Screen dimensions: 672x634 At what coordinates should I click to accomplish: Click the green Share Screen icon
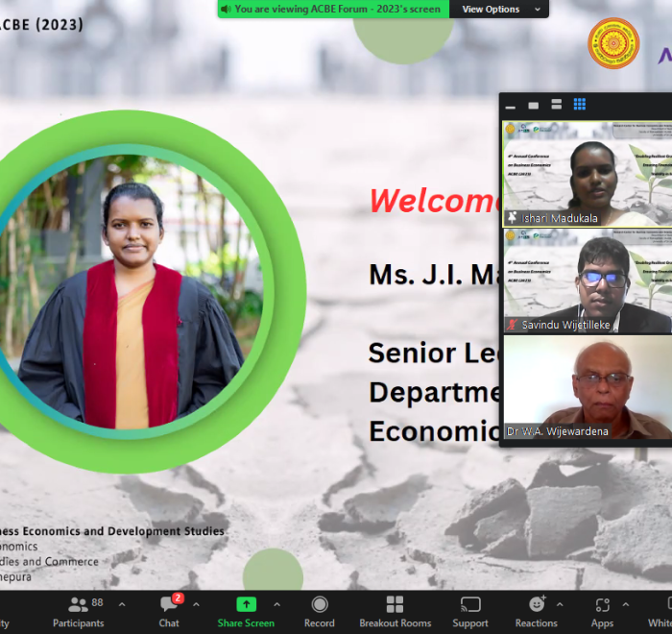246,604
